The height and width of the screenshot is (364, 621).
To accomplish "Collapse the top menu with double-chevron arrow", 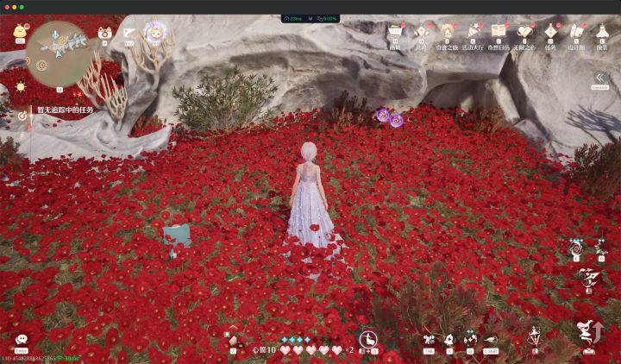I will pos(600,78).
